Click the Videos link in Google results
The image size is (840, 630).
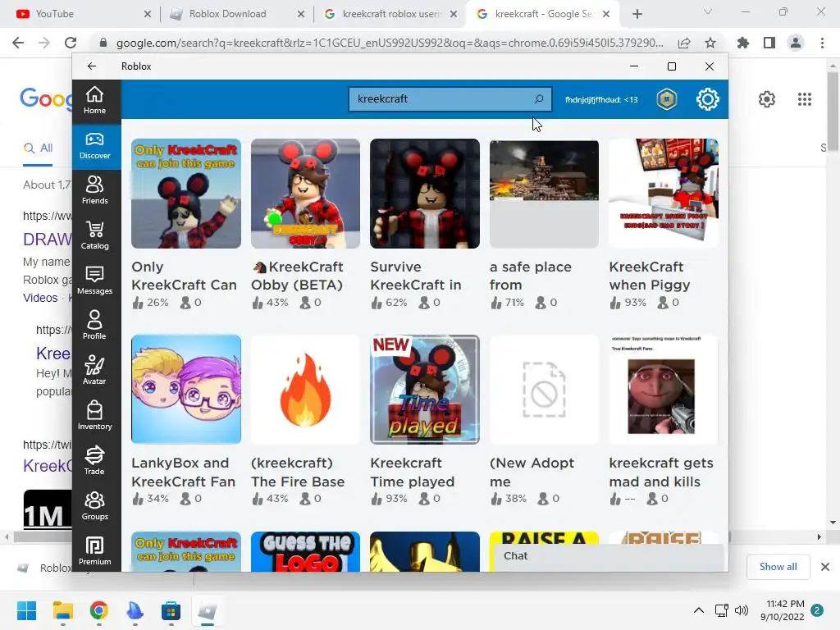pos(40,298)
